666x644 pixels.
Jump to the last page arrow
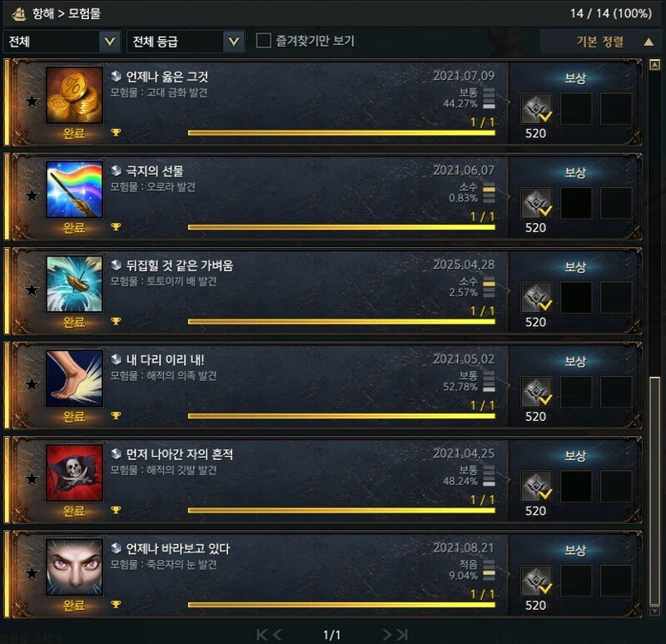[403, 635]
